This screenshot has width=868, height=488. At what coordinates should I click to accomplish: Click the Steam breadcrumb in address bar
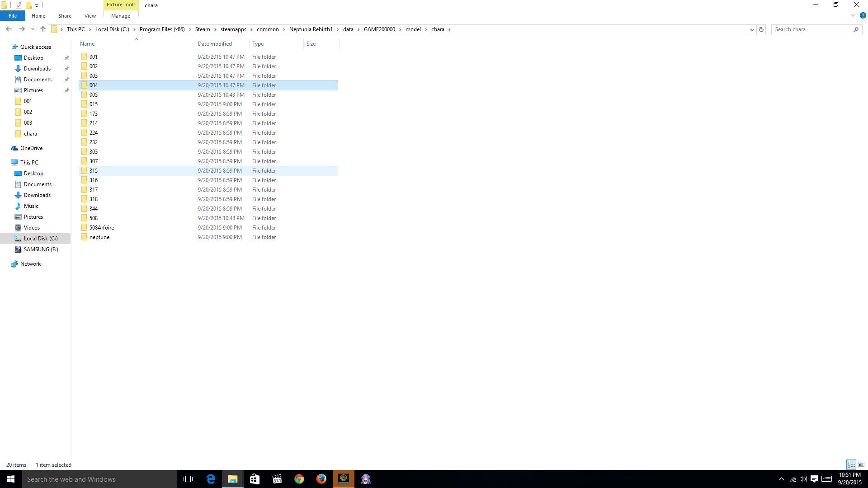(203, 29)
